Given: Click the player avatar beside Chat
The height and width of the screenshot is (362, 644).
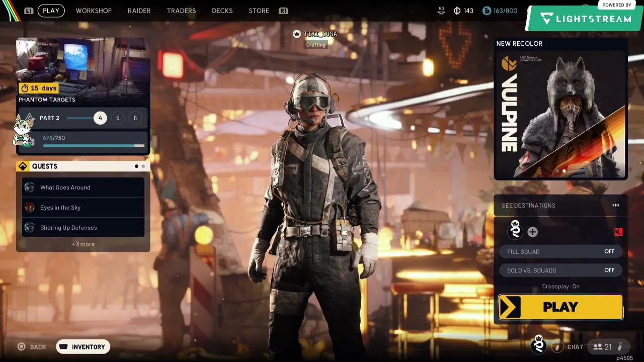Looking at the screenshot, I should click(539, 345).
